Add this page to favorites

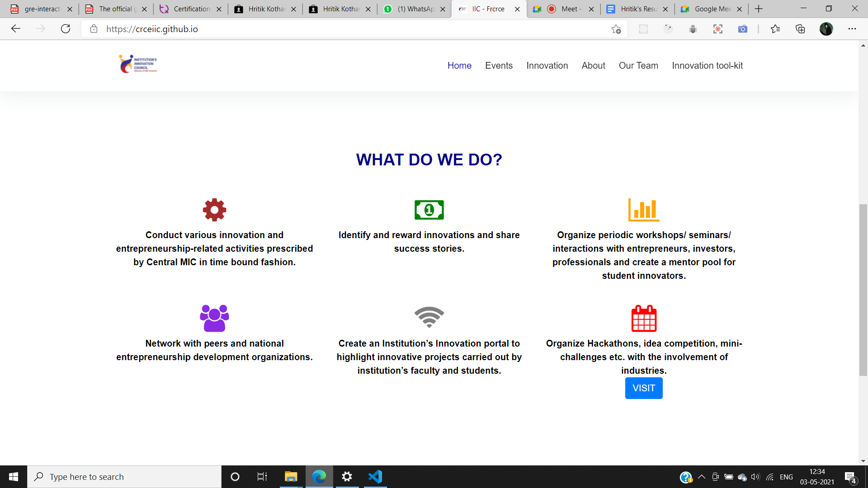point(616,29)
